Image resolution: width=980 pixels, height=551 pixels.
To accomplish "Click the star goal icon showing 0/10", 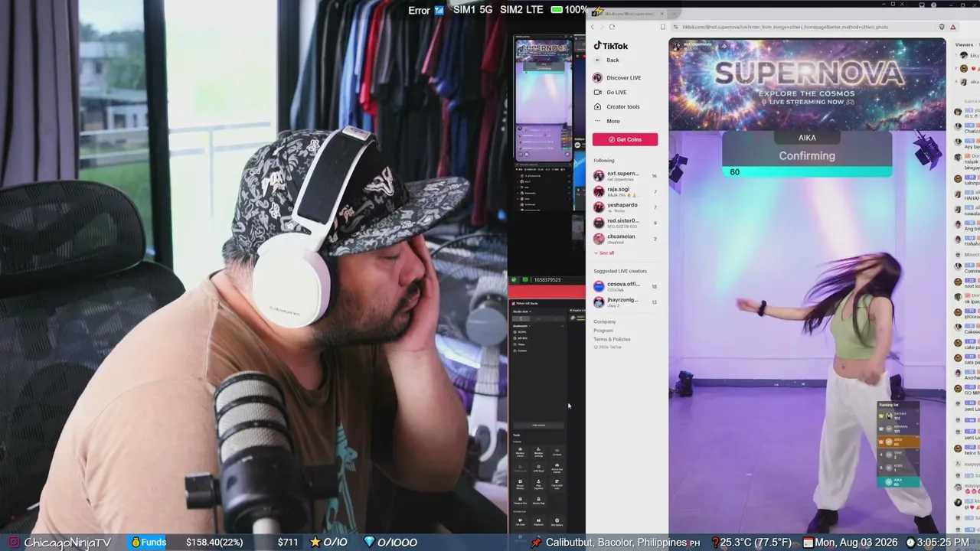I will (315, 542).
